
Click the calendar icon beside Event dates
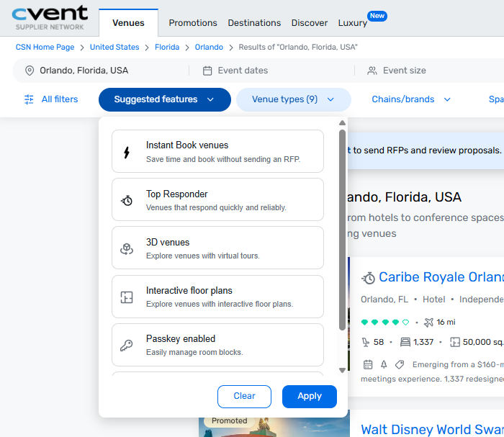[x=207, y=71]
